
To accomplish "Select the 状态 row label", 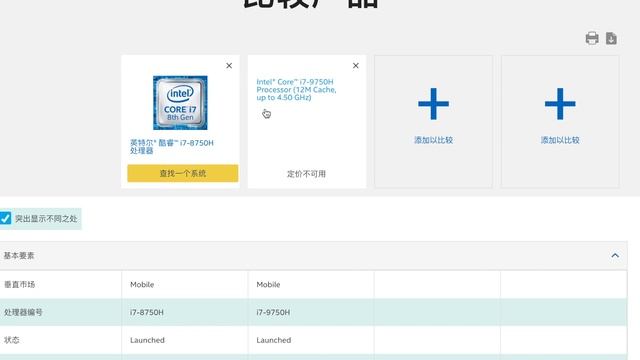I will point(11,340).
